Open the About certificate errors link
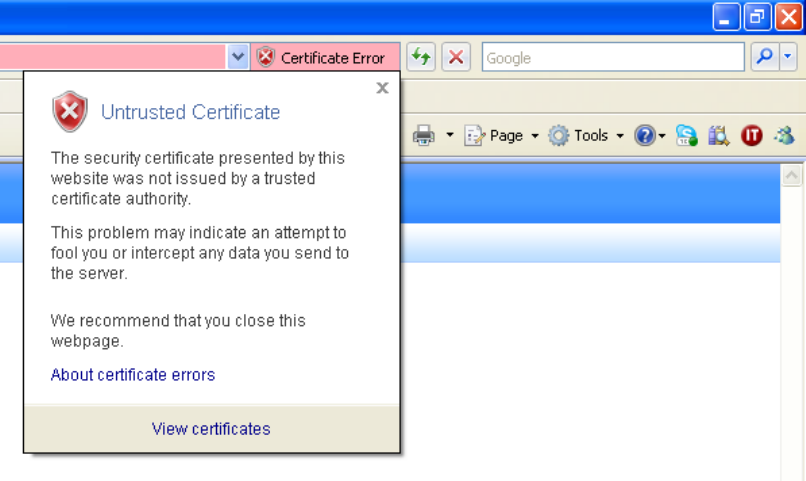This screenshot has width=806, height=481. [x=133, y=375]
